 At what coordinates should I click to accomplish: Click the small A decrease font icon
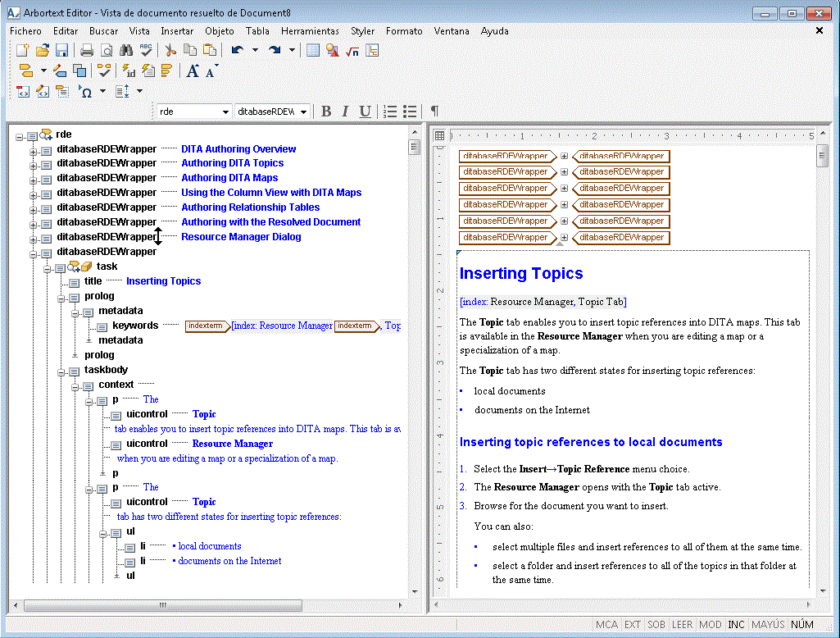coord(211,72)
